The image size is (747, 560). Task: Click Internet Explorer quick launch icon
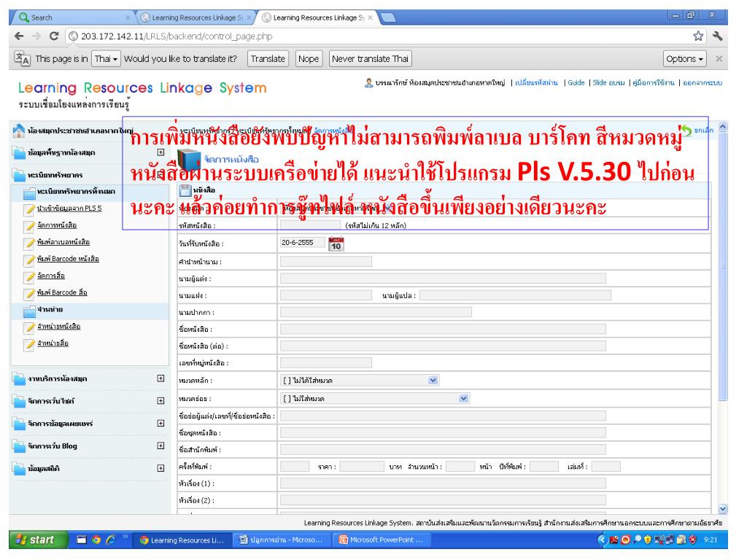click(x=111, y=540)
